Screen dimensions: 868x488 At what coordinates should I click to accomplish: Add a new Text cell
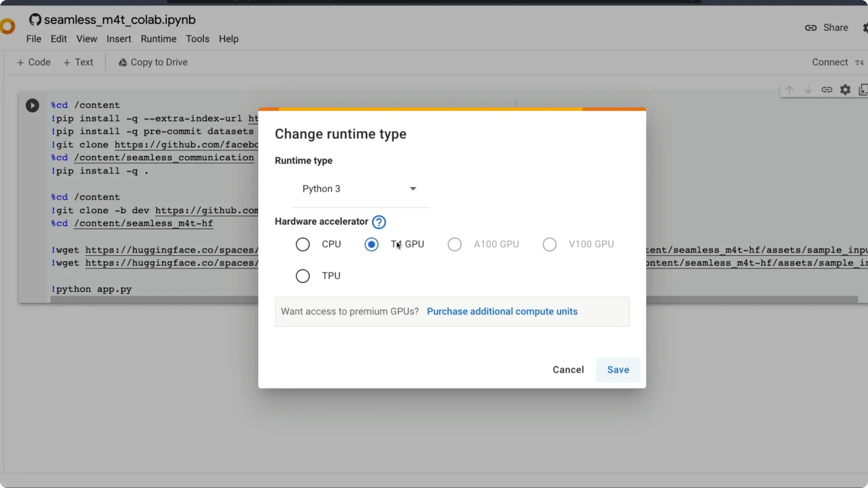pos(79,62)
